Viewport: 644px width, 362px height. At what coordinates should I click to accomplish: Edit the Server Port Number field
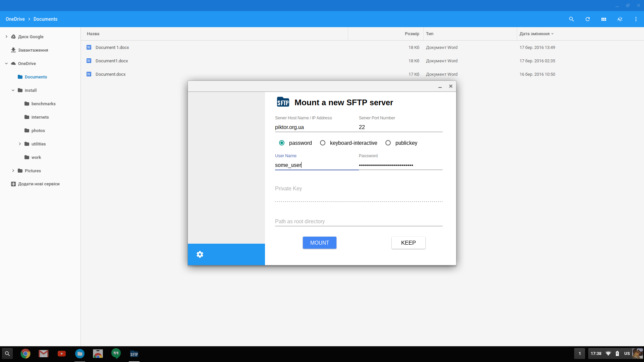coord(401,127)
